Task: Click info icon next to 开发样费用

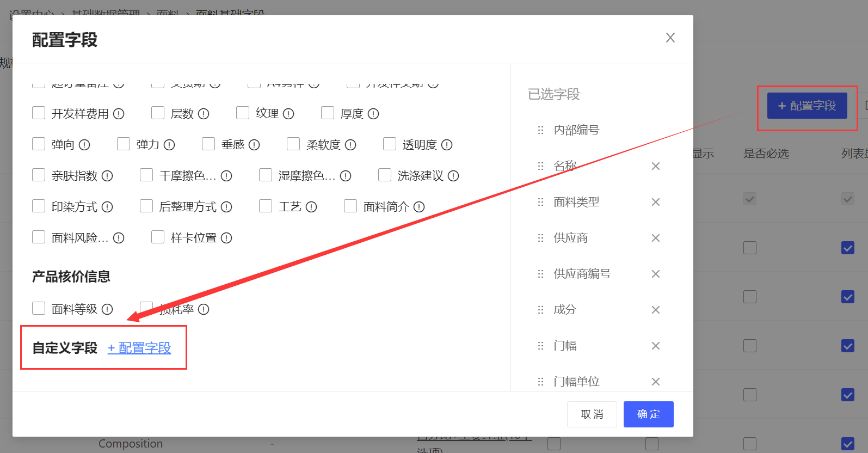Action: tap(119, 114)
